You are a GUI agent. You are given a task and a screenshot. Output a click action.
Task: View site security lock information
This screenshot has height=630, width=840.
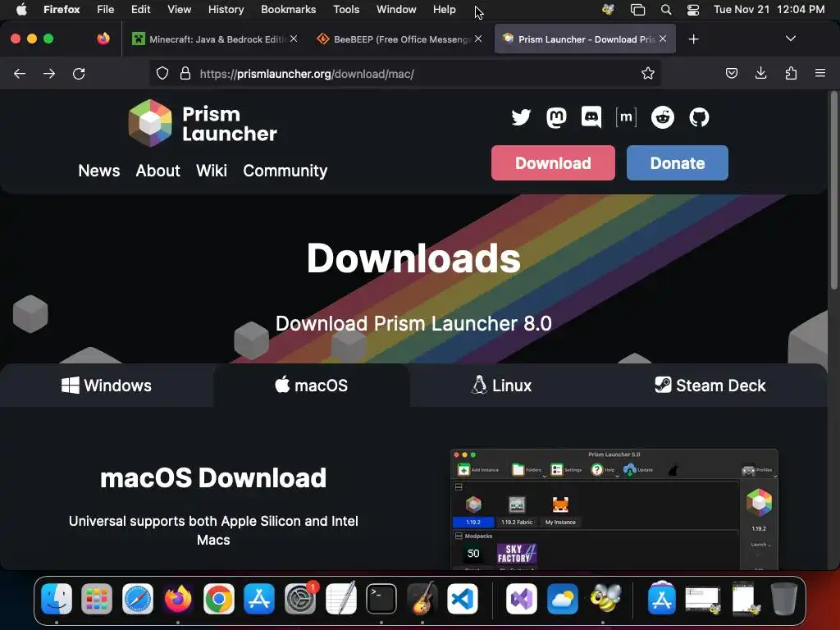tap(185, 73)
